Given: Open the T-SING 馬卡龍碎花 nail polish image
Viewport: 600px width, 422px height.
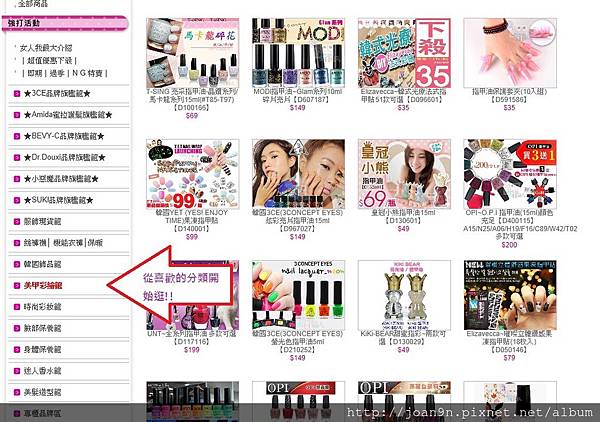Looking at the screenshot, I should tap(192, 53).
